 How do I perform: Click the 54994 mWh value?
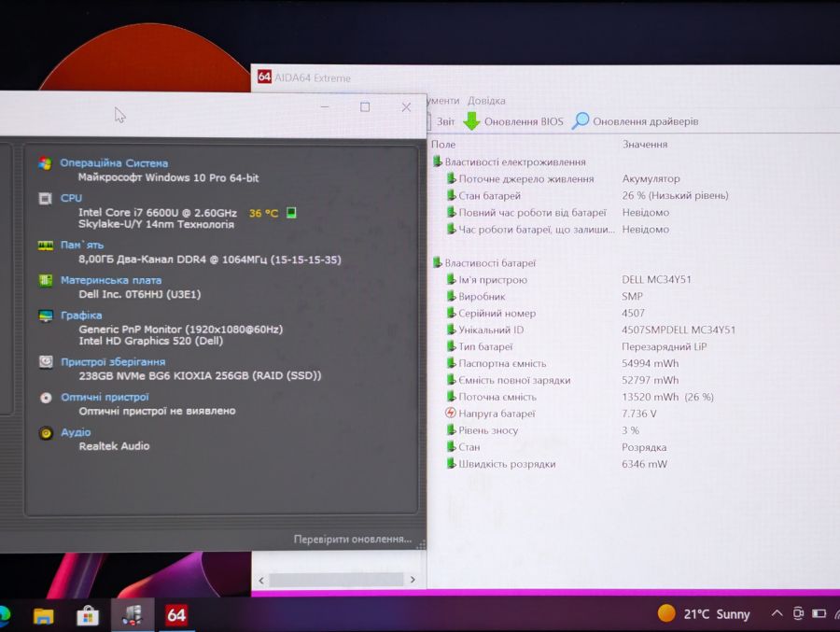point(650,363)
